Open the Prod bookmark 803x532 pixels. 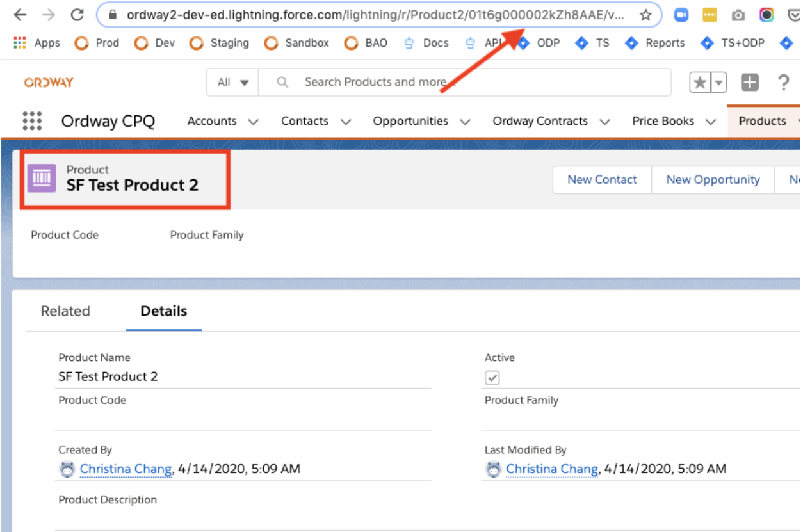(97, 43)
